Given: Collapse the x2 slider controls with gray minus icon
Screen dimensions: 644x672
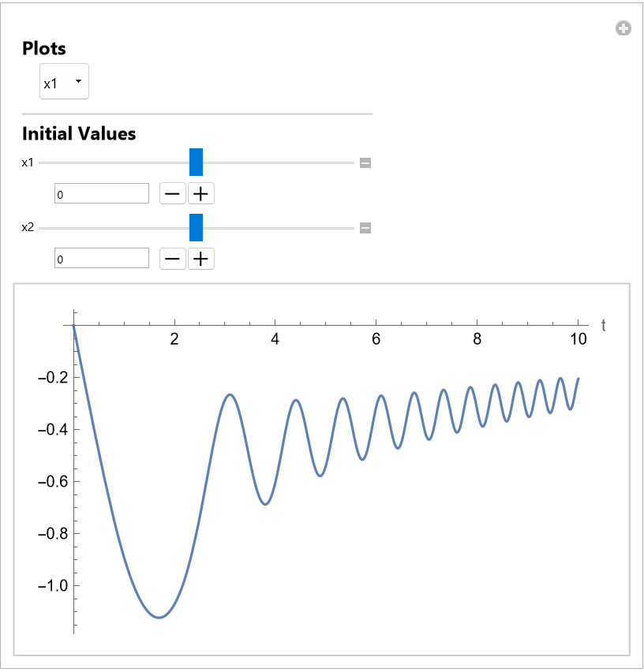Looking at the screenshot, I should coord(365,228).
